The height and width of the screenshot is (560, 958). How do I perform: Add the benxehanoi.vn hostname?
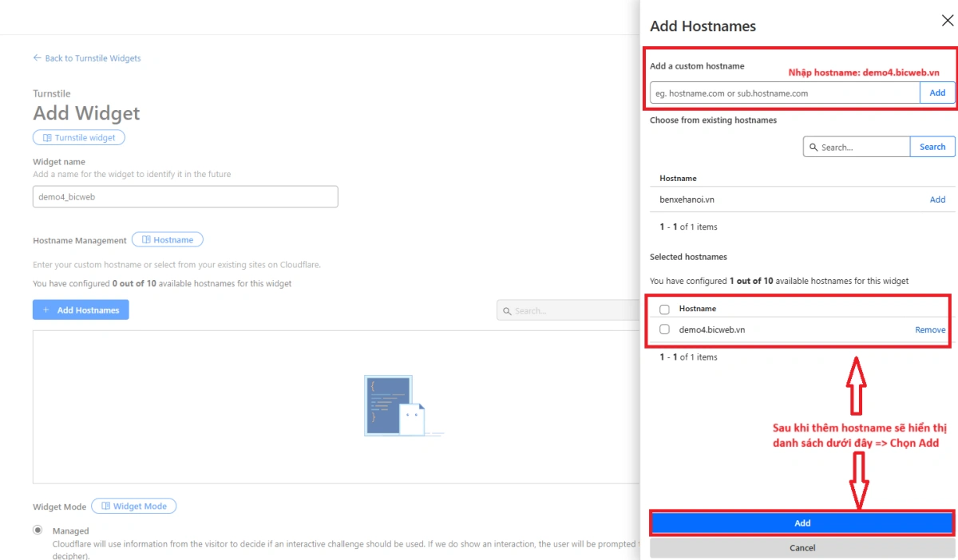(937, 199)
